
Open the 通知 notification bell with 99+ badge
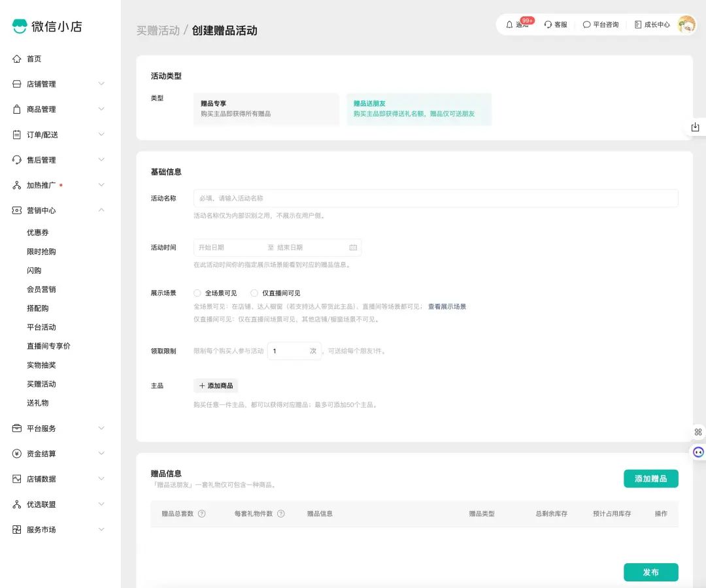click(x=516, y=24)
